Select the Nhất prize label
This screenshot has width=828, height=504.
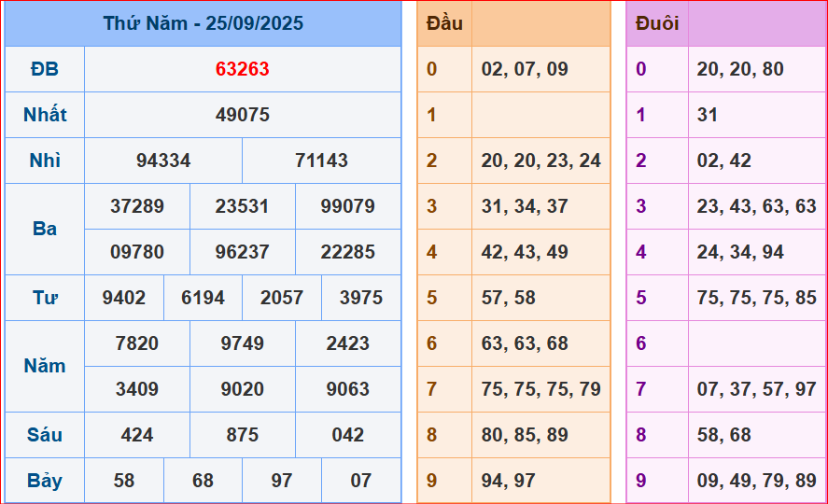(45, 115)
